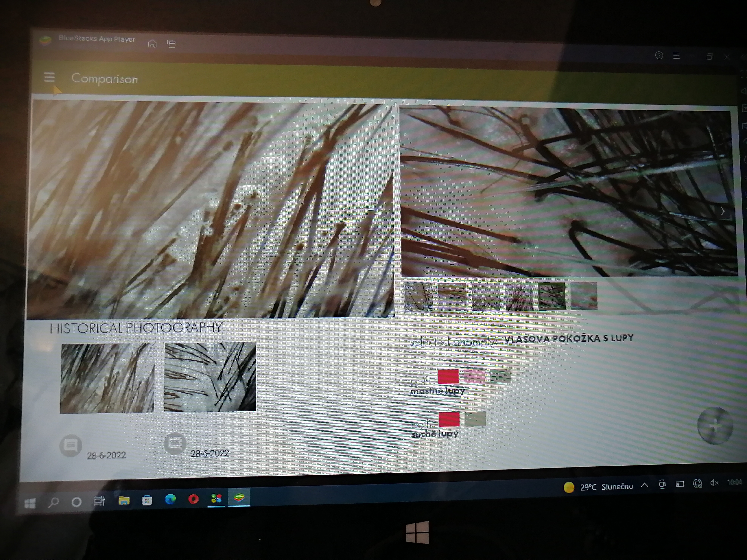Pick the red swatch for suché lupy

pos(449,419)
